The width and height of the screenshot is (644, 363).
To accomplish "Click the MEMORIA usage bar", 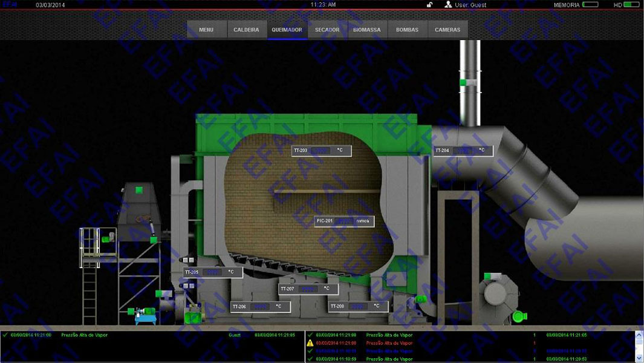I will pos(590,5).
